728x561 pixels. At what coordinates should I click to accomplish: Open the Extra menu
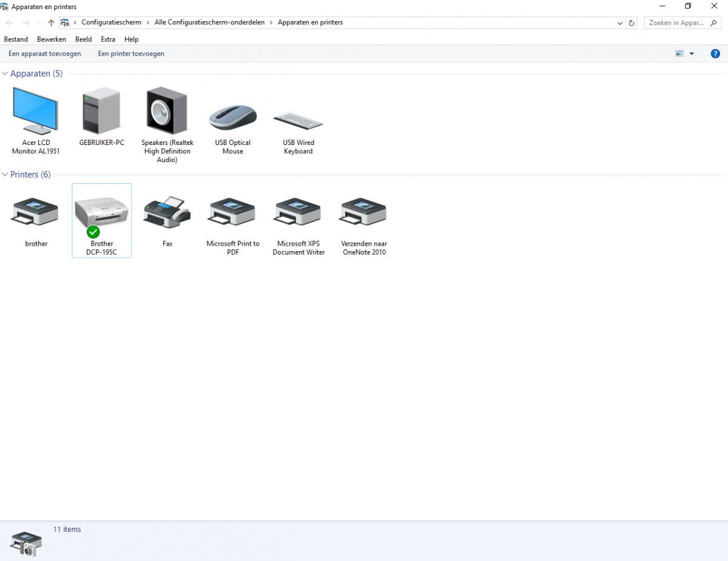point(108,39)
